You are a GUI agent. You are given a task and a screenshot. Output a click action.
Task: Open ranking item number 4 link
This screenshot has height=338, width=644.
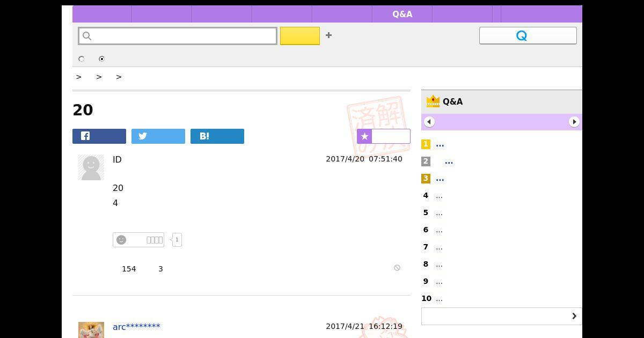pos(439,196)
